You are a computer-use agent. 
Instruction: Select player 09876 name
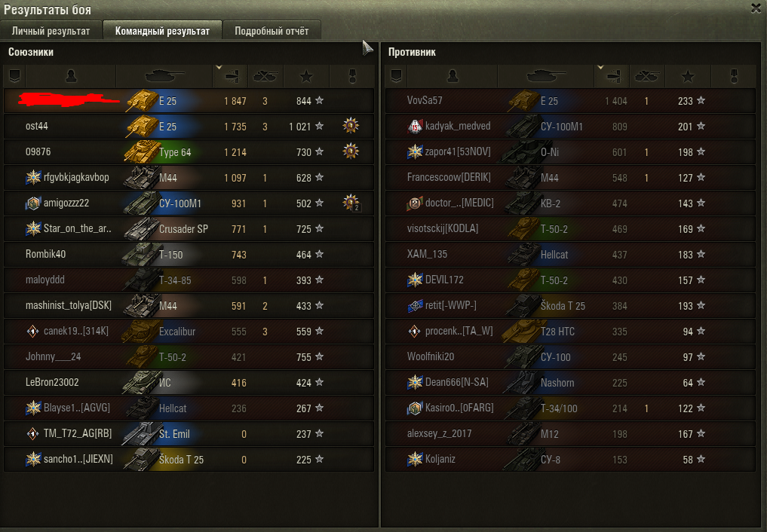tap(38, 151)
